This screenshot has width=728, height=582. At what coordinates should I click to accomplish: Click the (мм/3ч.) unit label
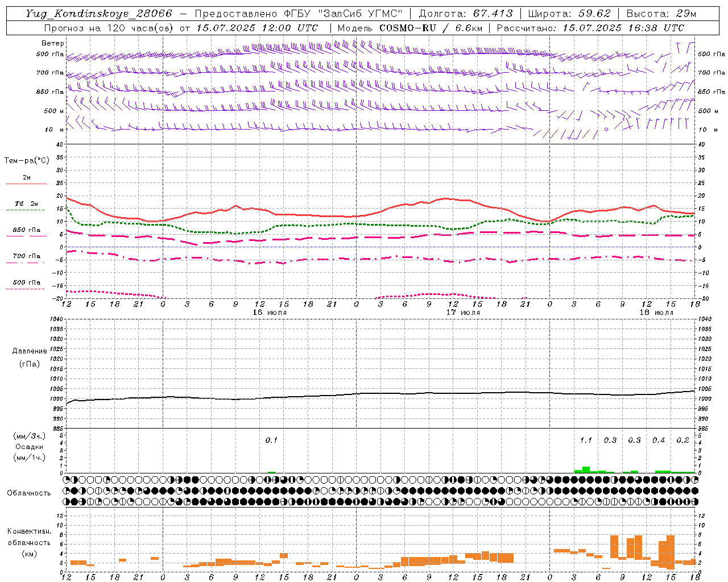coord(30,436)
